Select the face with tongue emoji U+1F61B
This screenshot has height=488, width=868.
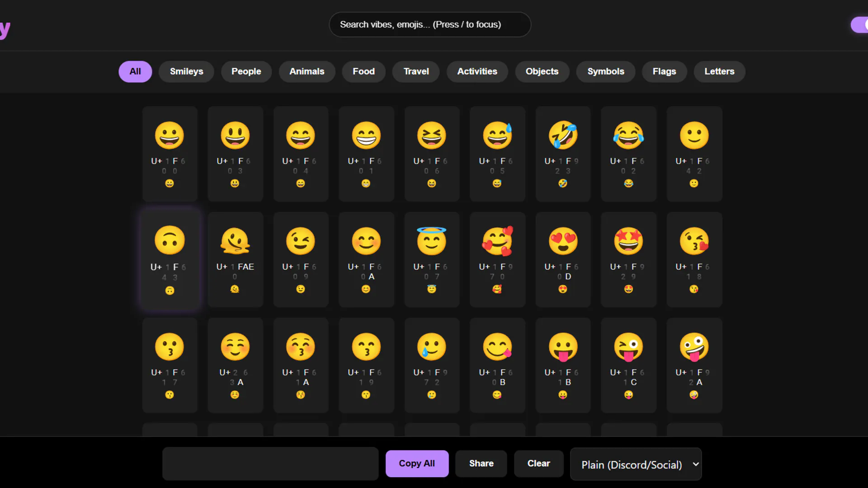point(563,365)
